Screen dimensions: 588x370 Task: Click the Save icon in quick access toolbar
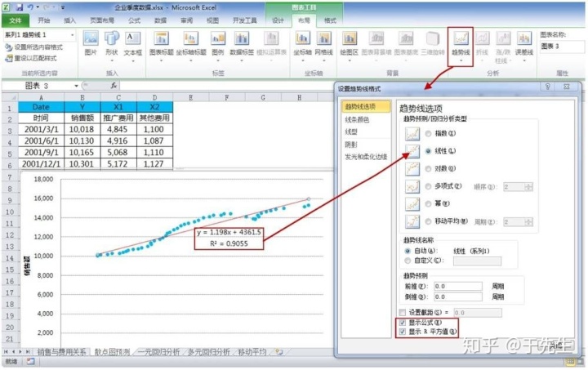[19, 7]
